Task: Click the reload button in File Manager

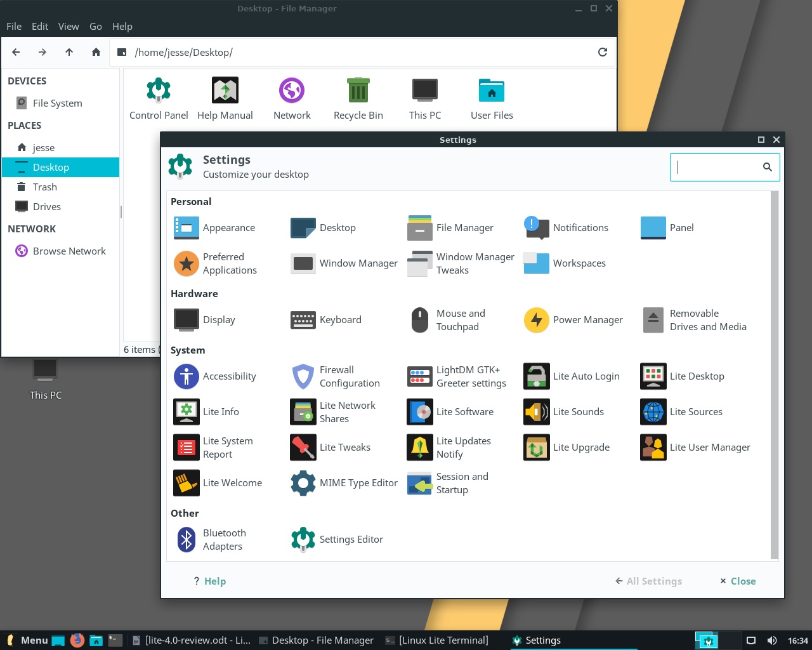Action: (603, 52)
